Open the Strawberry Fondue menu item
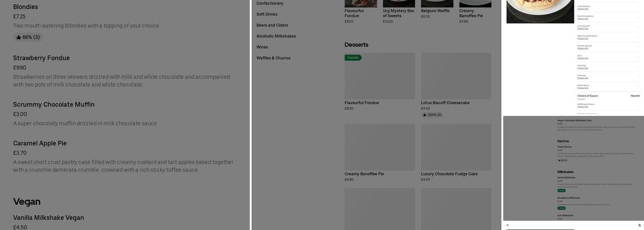 (x=41, y=58)
